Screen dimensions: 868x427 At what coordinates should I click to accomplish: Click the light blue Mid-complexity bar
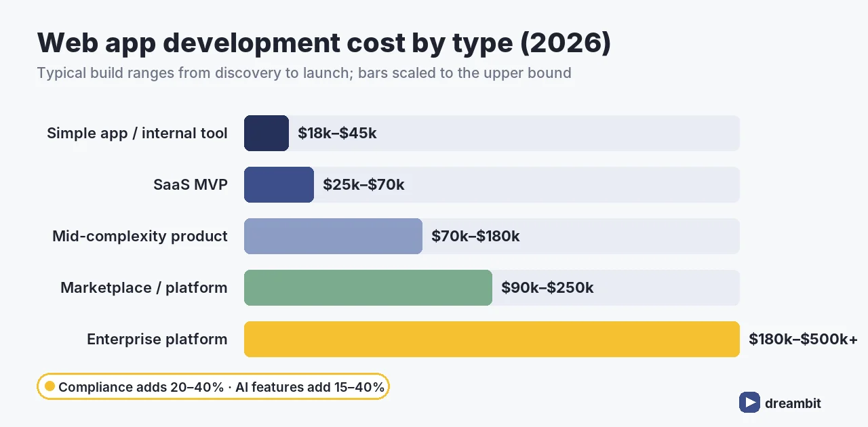point(333,236)
